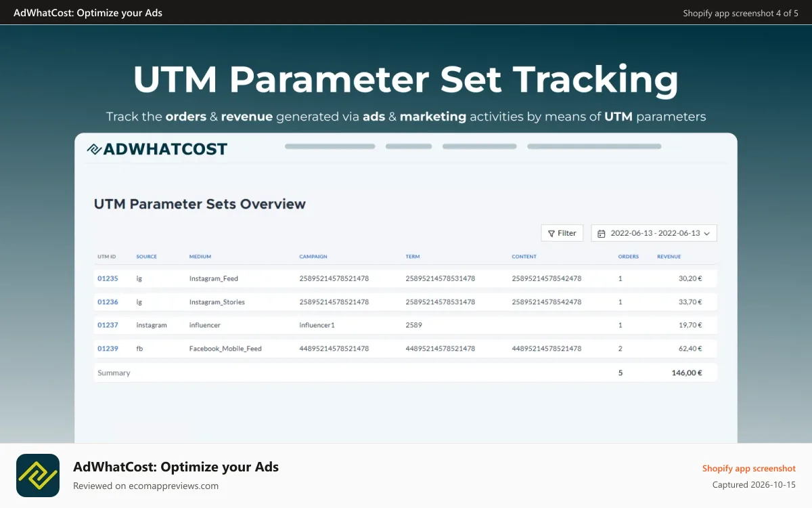Sort by UTM ID column header
The height and width of the screenshot is (508, 812).
pos(107,257)
